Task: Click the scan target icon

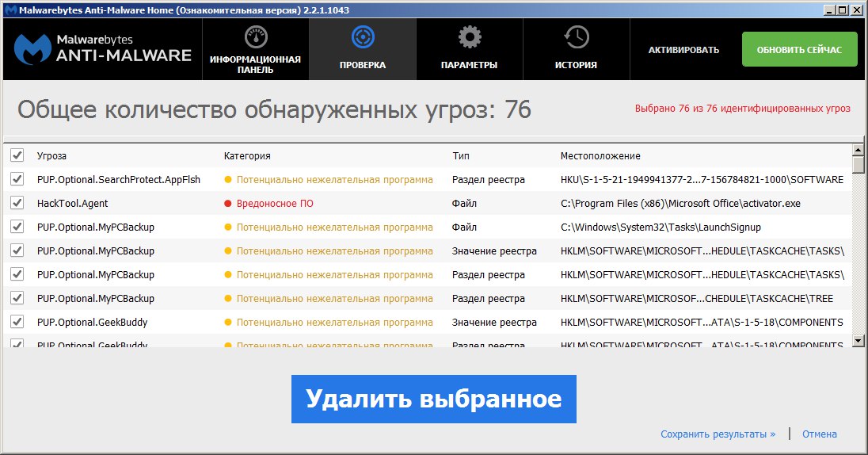Action: click(x=363, y=37)
